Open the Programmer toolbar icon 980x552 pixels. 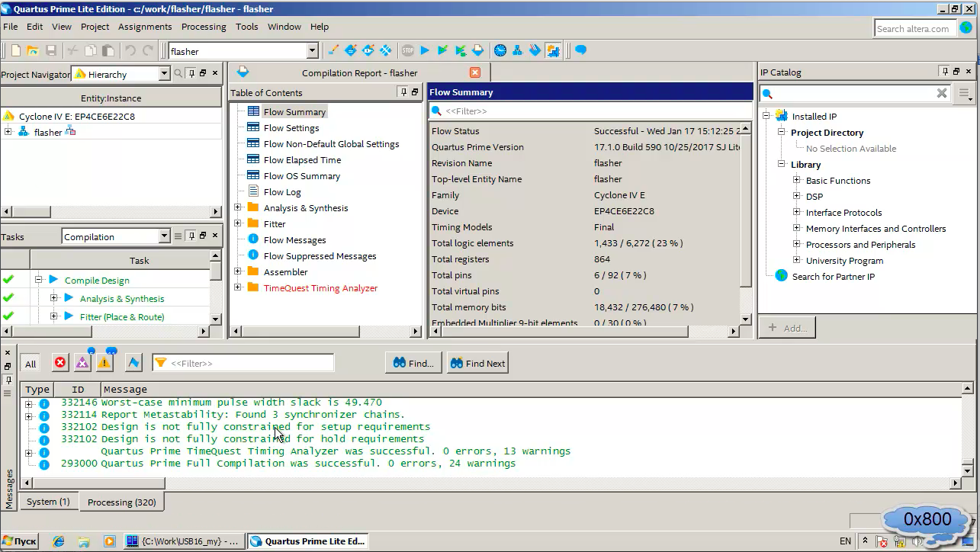click(535, 51)
